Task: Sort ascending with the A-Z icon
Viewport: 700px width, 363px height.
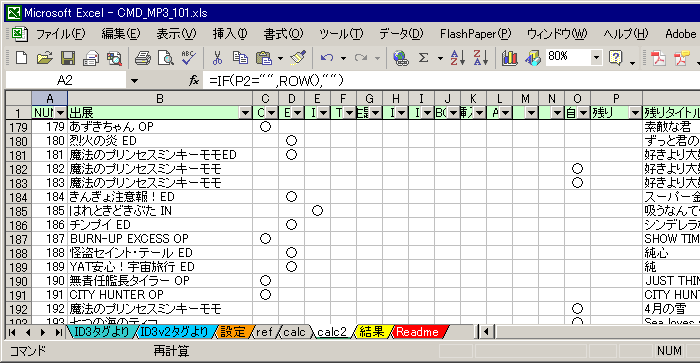Action: click(458, 58)
